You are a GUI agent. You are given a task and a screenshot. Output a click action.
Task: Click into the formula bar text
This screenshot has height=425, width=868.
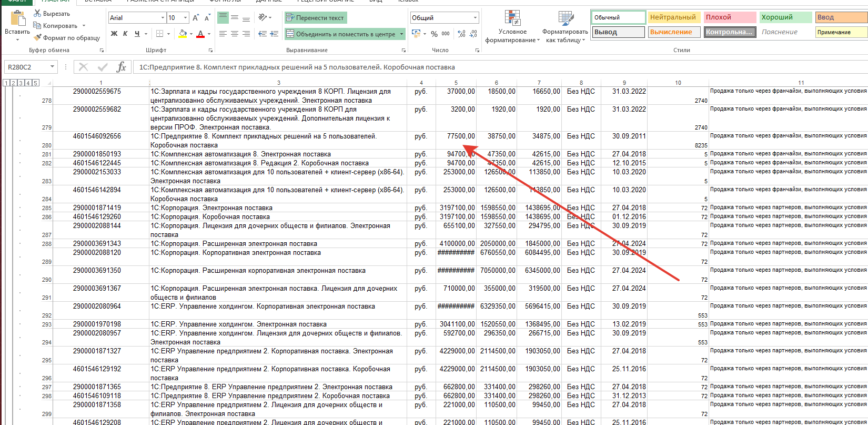297,67
